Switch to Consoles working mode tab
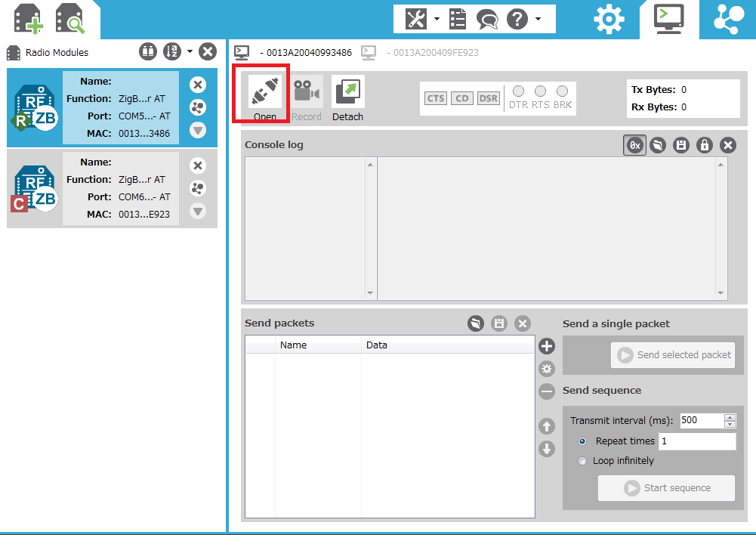 (668, 20)
